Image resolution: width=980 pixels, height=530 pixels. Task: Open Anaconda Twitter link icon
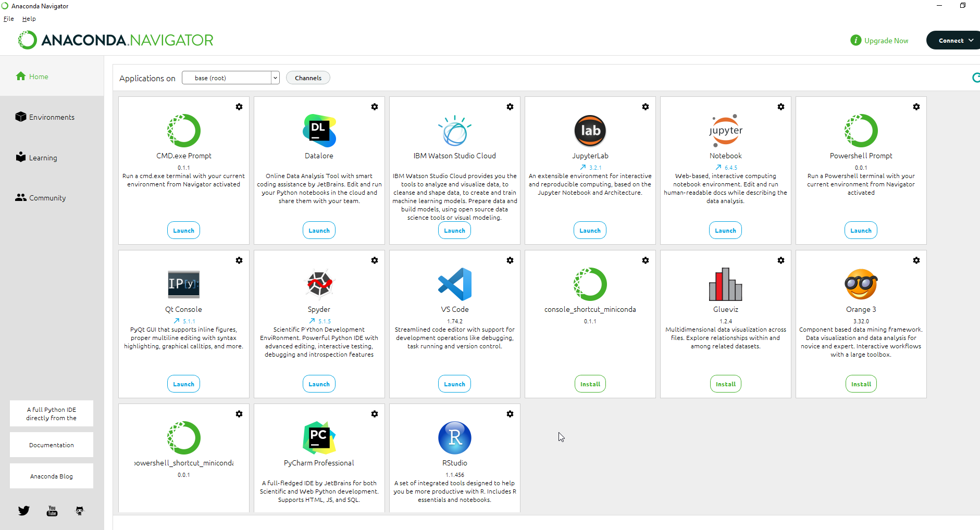pos(24,511)
